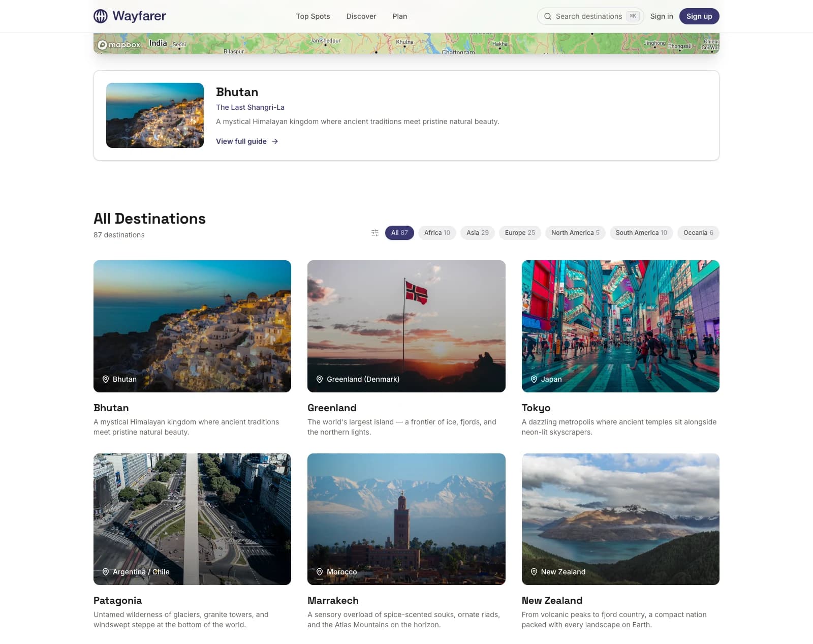Viewport: 813px width, 644px height.
Task: Click the pin icon on Greenland (Denmark) card
Action: (320, 379)
